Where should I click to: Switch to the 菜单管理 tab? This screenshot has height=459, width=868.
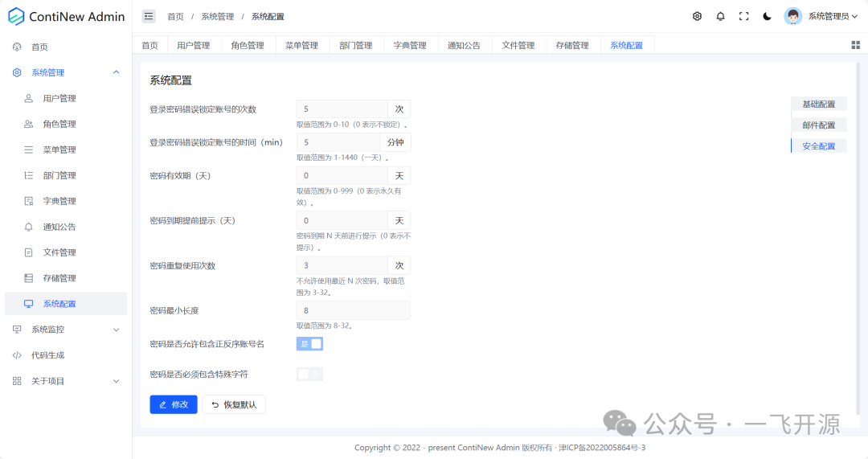[x=301, y=45]
